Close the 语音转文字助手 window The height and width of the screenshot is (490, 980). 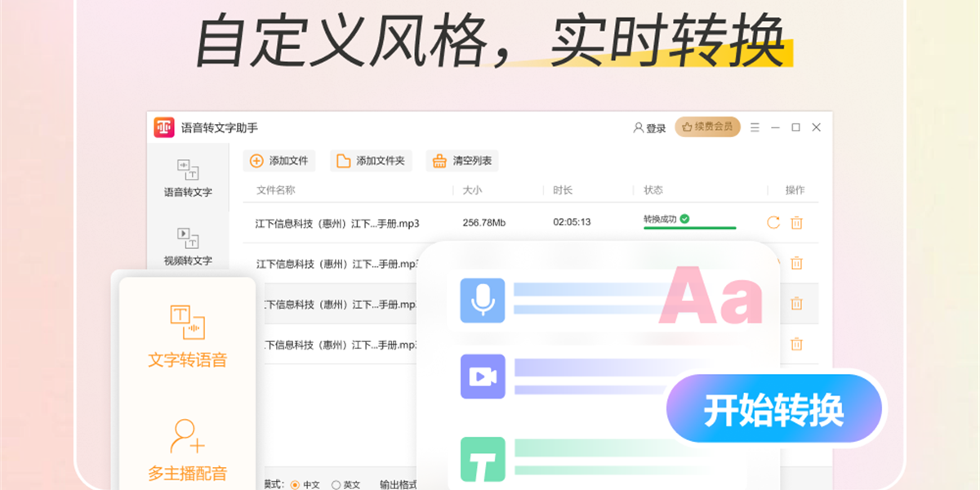click(x=816, y=127)
